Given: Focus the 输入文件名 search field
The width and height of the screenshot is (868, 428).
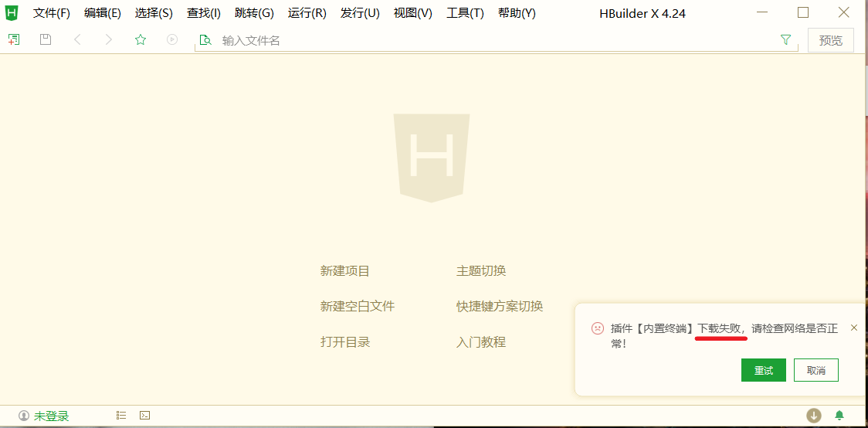Looking at the screenshot, I should tap(496, 40).
